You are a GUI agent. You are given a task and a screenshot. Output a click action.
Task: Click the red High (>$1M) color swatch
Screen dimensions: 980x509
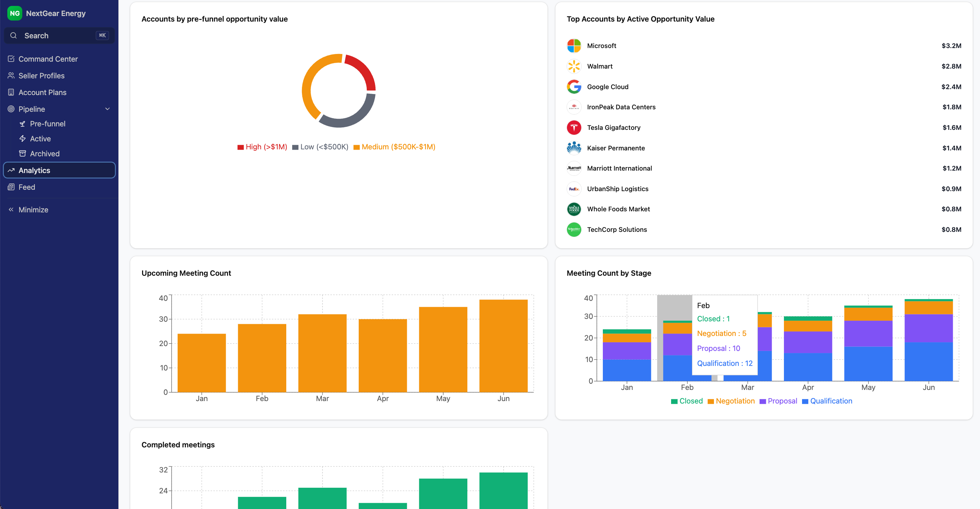240,147
